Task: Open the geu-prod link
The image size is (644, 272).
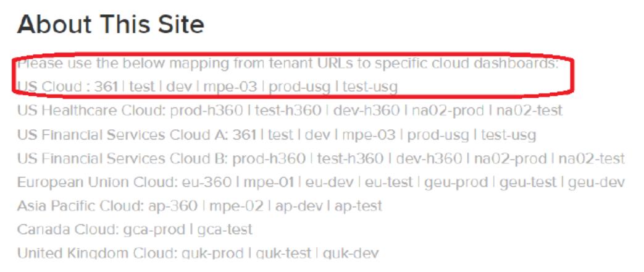Action: 456,182
